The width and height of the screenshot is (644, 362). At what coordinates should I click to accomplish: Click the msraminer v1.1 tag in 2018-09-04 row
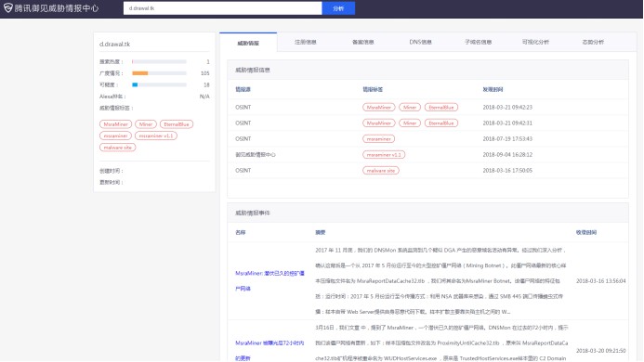384,155
